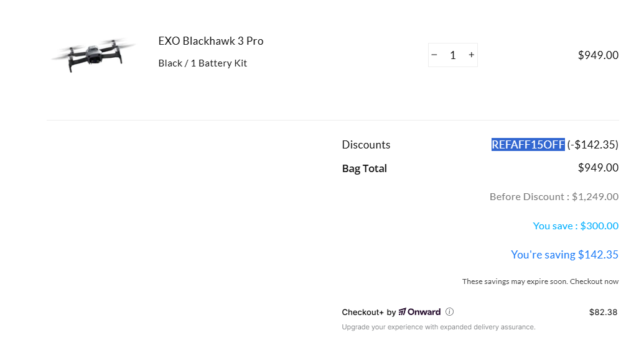Click the Bag Total label
This screenshot has height=343, width=644.
(x=364, y=168)
